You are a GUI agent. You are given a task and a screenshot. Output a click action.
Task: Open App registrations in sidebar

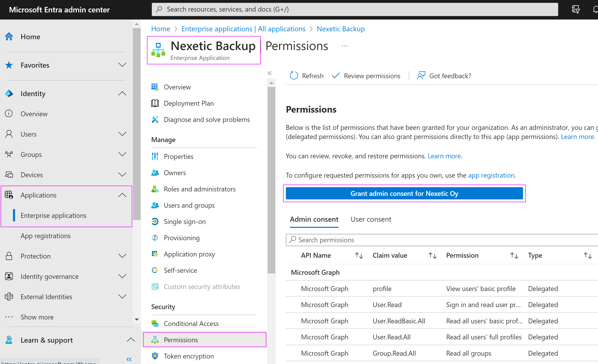tap(46, 236)
